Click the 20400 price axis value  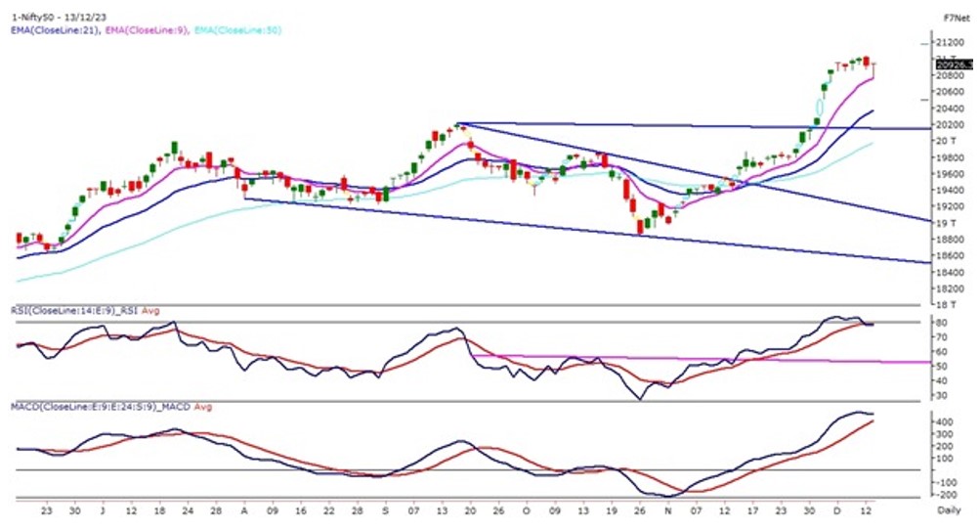point(948,109)
